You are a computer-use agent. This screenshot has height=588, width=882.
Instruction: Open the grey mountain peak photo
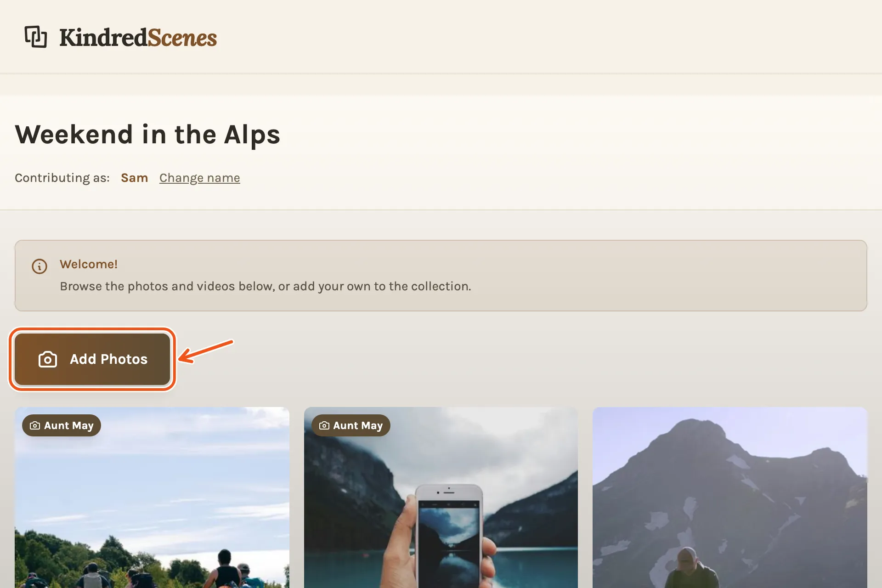pos(730,498)
